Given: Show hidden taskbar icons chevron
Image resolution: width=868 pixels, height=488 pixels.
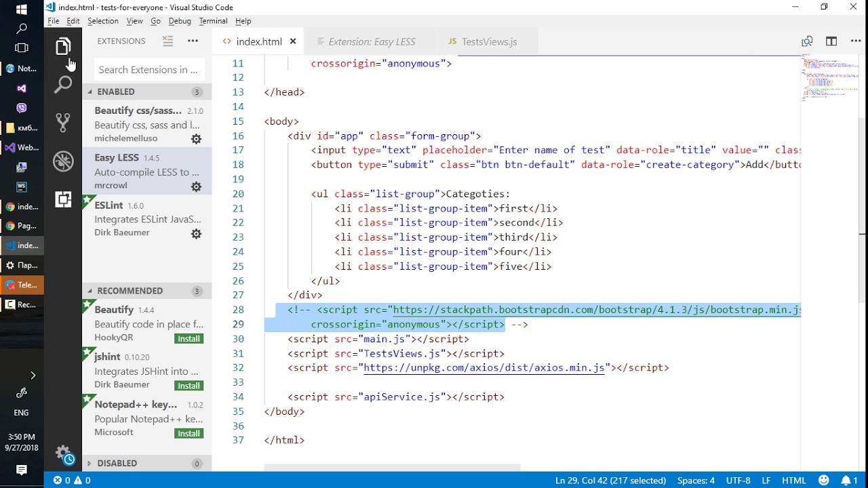Looking at the screenshot, I should coord(33,375).
